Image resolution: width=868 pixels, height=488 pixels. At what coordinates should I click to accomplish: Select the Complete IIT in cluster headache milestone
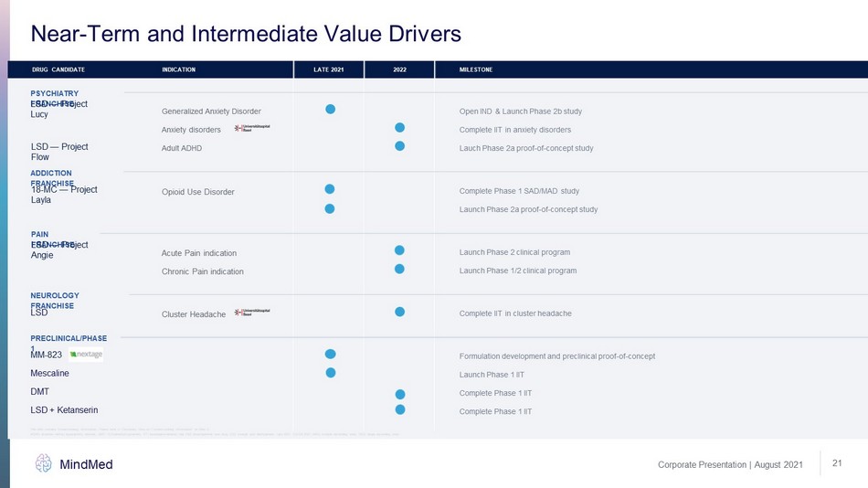point(515,313)
